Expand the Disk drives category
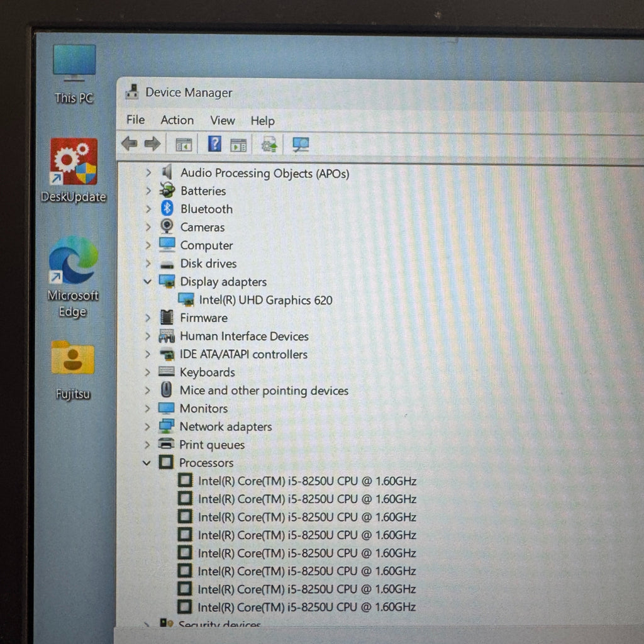This screenshot has width=644, height=644. (148, 264)
